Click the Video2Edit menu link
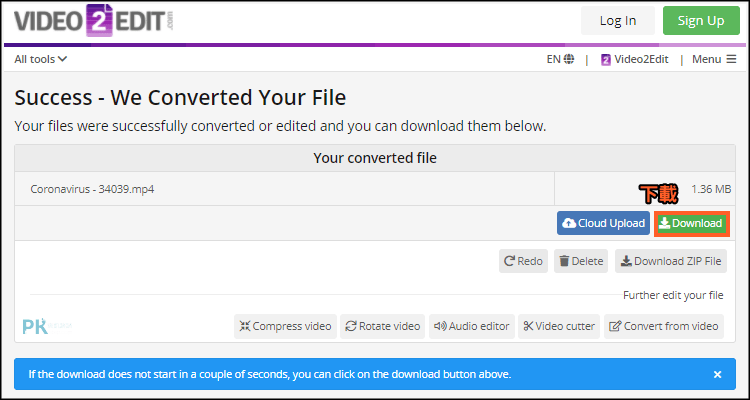This screenshot has height=400, width=750. [x=635, y=59]
